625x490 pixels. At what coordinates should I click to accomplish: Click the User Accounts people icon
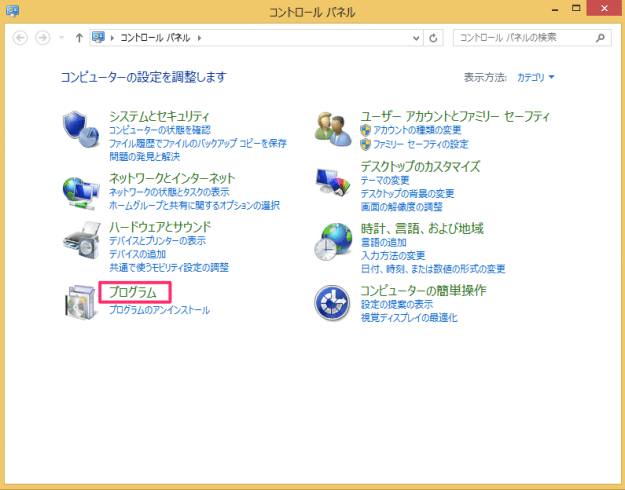(x=333, y=130)
